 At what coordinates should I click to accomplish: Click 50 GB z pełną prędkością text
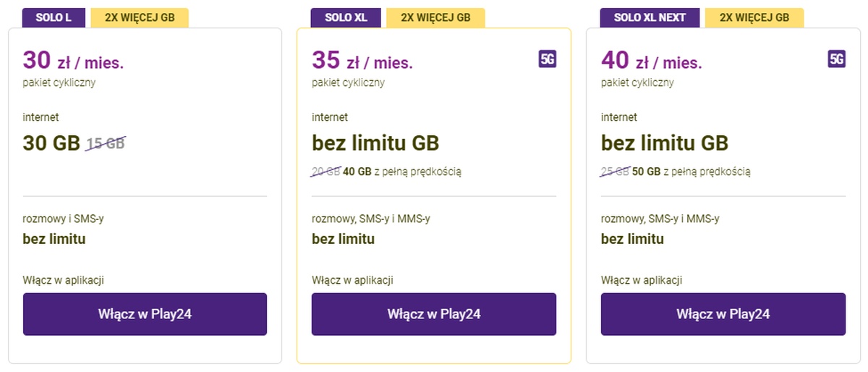point(691,172)
